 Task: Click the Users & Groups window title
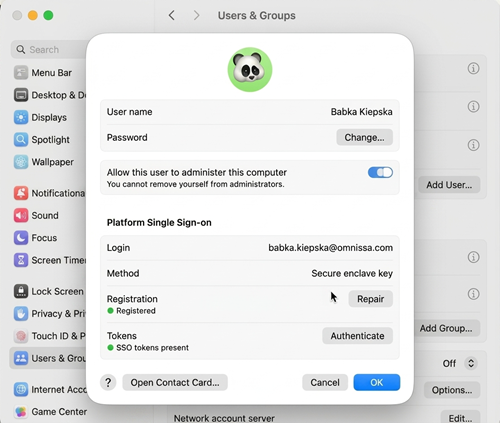pyautogui.click(x=257, y=15)
